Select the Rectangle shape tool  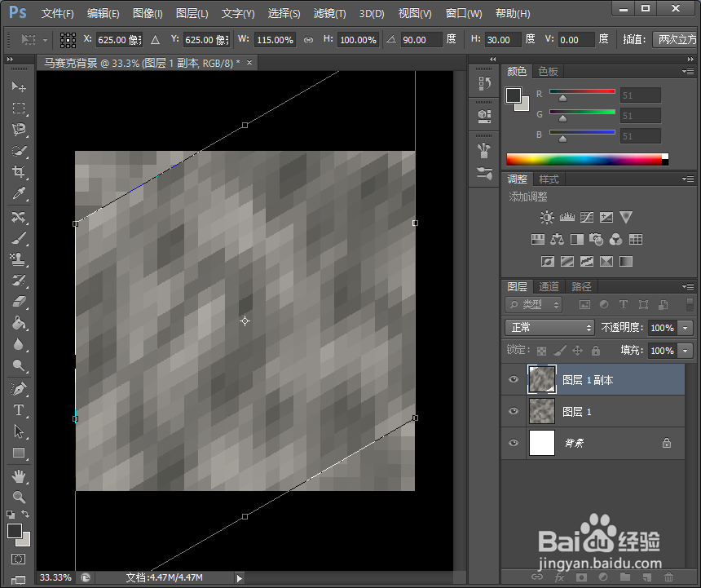(19, 453)
